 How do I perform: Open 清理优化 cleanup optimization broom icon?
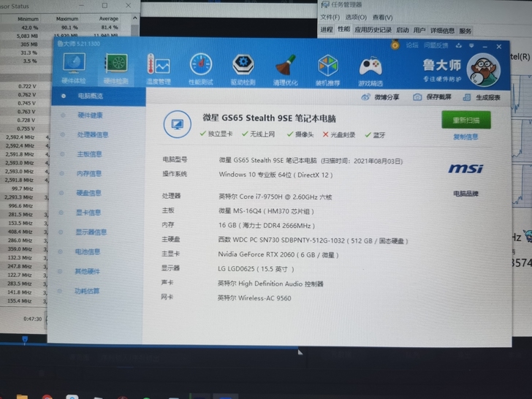[285, 69]
